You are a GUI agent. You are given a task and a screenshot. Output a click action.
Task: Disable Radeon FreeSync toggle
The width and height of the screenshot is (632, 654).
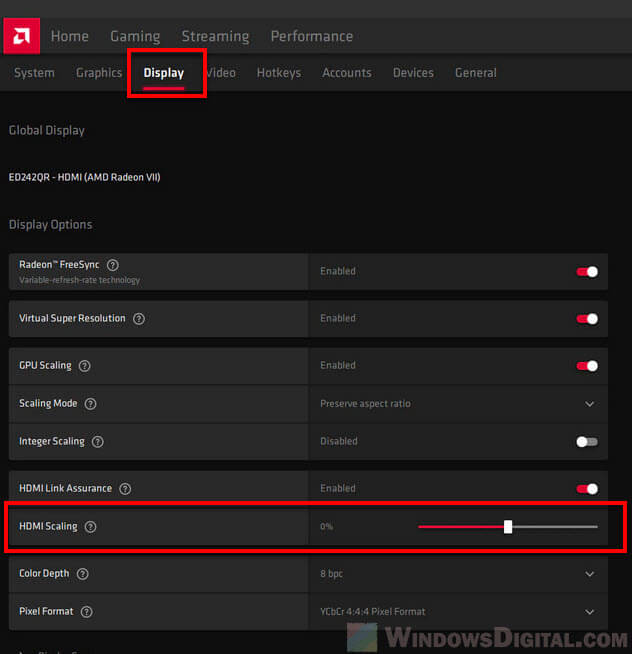click(x=587, y=272)
